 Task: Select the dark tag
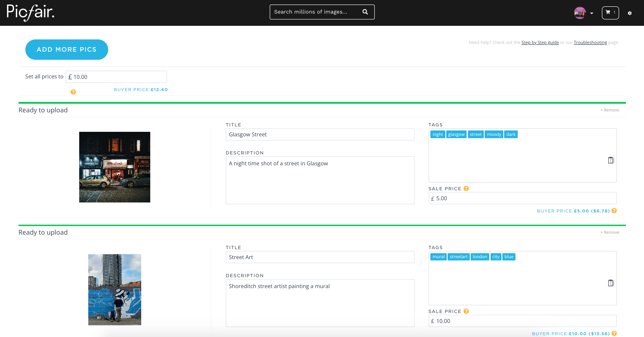[x=511, y=134]
